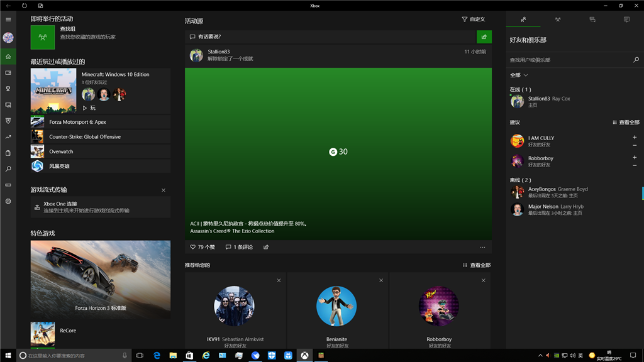The image size is (644, 362).
Task: Dismiss the Benianite suggestion card
Action: coord(381,280)
